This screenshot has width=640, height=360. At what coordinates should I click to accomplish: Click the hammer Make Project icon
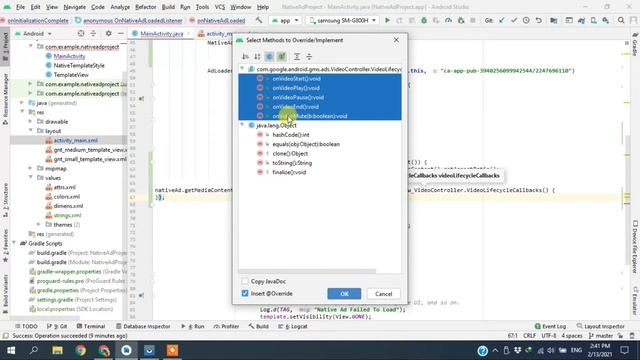click(259, 20)
